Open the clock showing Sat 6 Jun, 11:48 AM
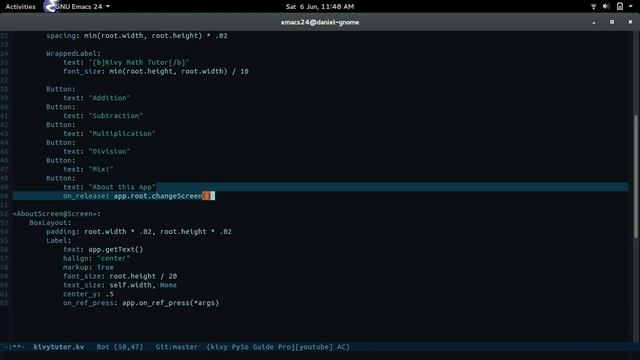The height and width of the screenshot is (360, 640). click(320, 7)
